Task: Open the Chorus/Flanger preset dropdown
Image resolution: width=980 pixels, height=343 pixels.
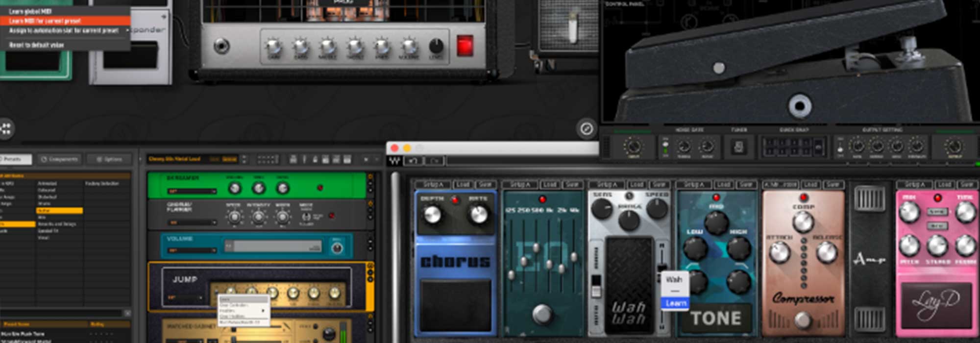Action: click(x=192, y=222)
